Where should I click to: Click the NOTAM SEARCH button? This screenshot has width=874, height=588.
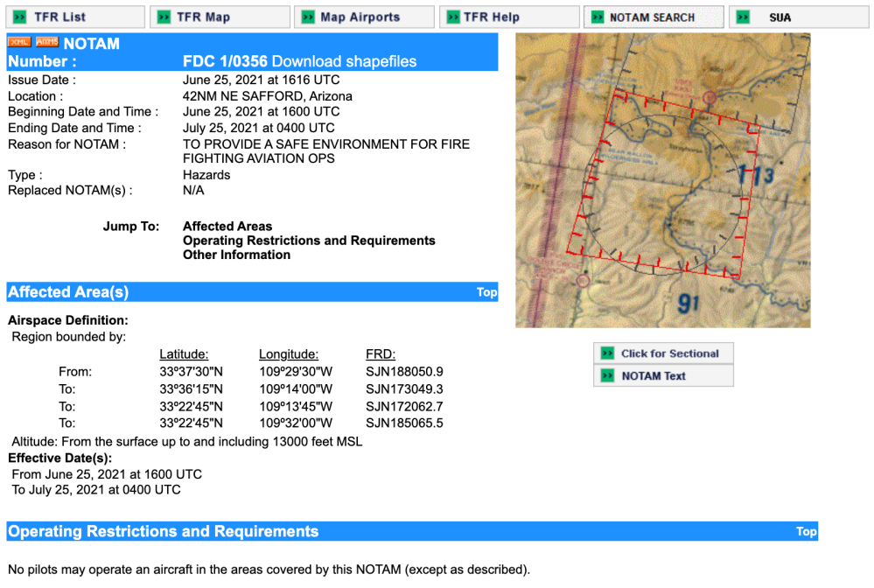tap(653, 17)
